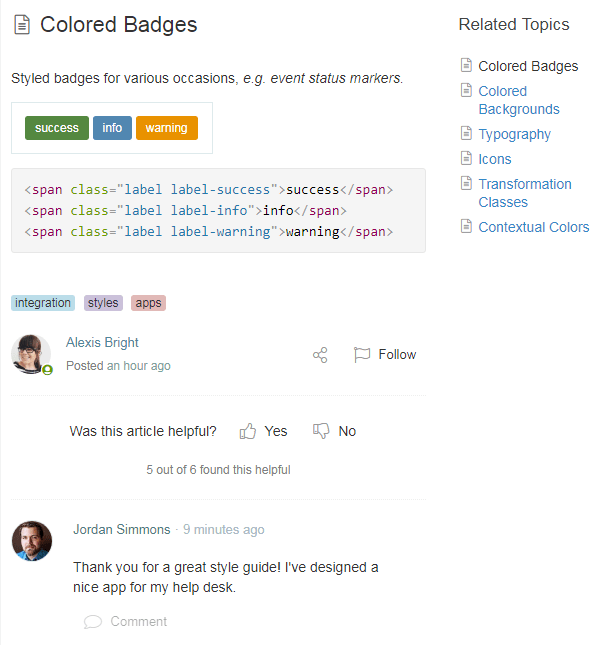Image resolution: width=610 pixels, height=650 pixels.
Task: Open Jordan Simmons' profile name link
Action: coord(121,529)
